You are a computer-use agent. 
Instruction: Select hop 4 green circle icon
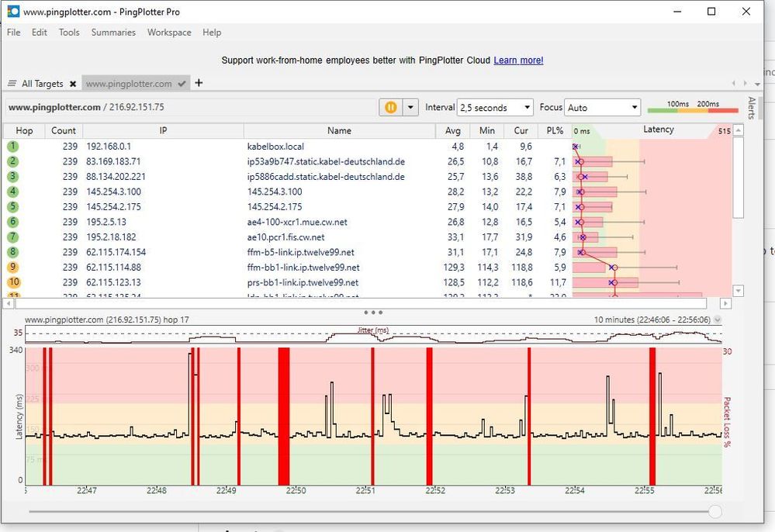pos(13,192)
